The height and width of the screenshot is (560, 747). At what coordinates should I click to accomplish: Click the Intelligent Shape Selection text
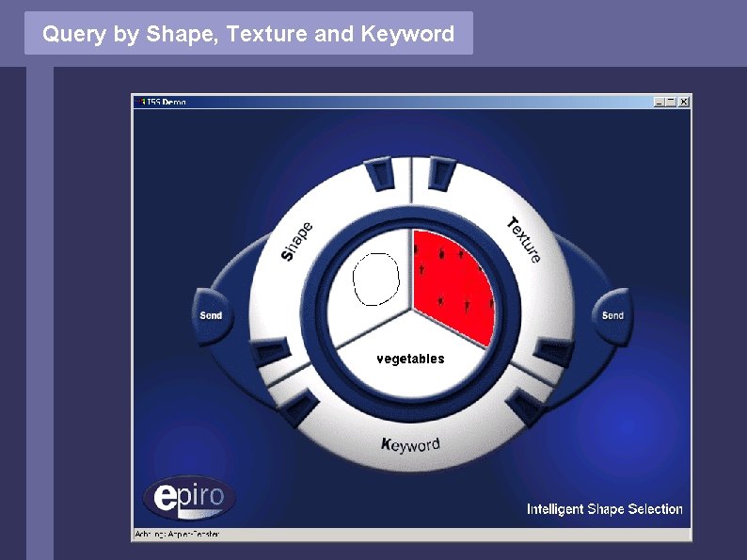(x=604, y=509)
